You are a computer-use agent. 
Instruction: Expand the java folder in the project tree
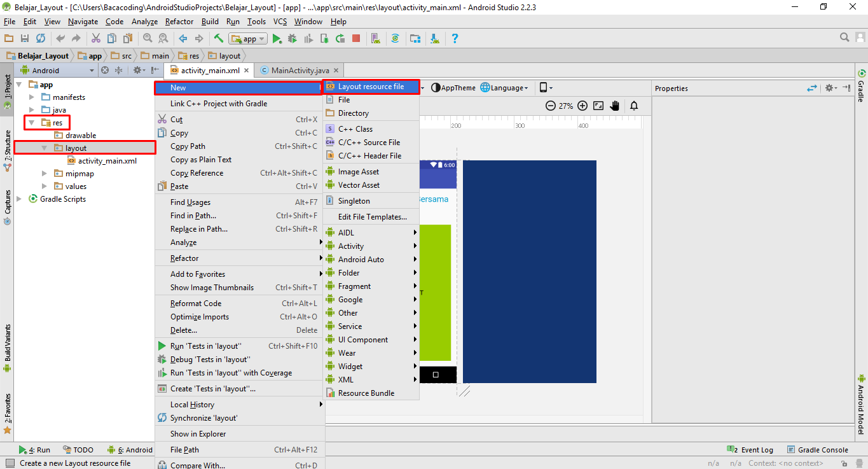point(31,109)
